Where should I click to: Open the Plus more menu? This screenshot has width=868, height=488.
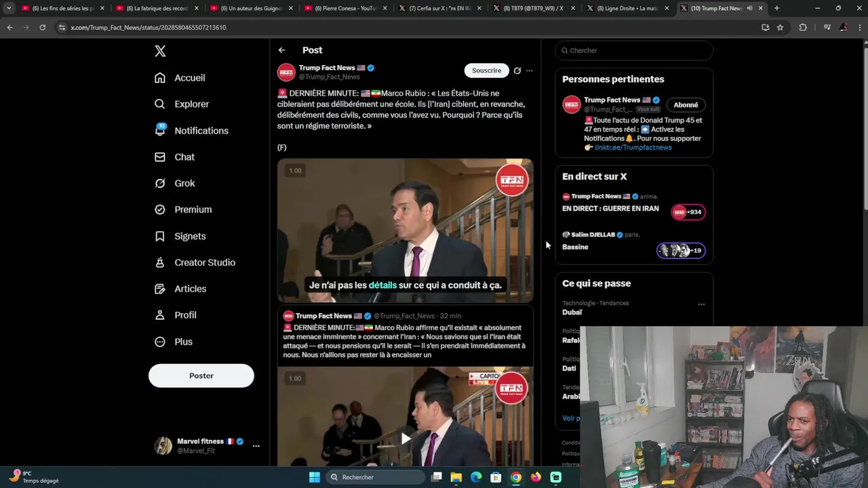174,342
